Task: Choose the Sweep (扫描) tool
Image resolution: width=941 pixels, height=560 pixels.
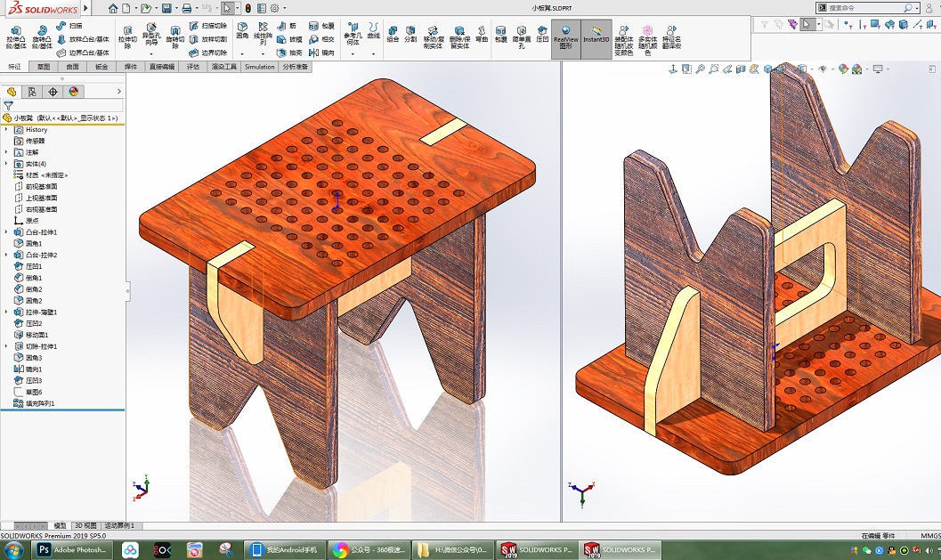Action: click(69, 26)
